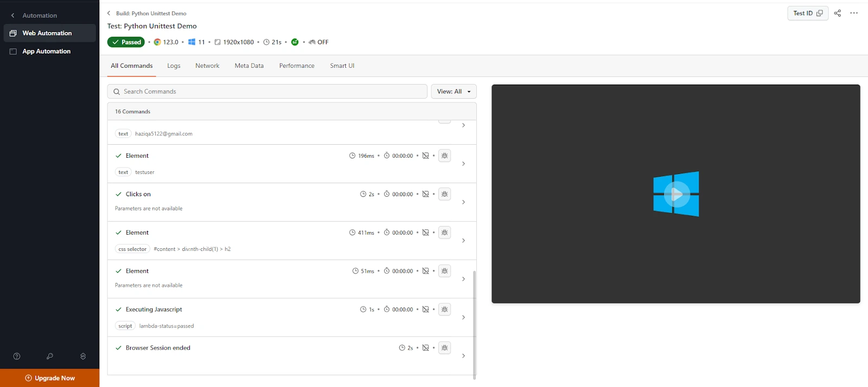Open the Smart UI tab
Screen dimensions: 868x387
342,66
